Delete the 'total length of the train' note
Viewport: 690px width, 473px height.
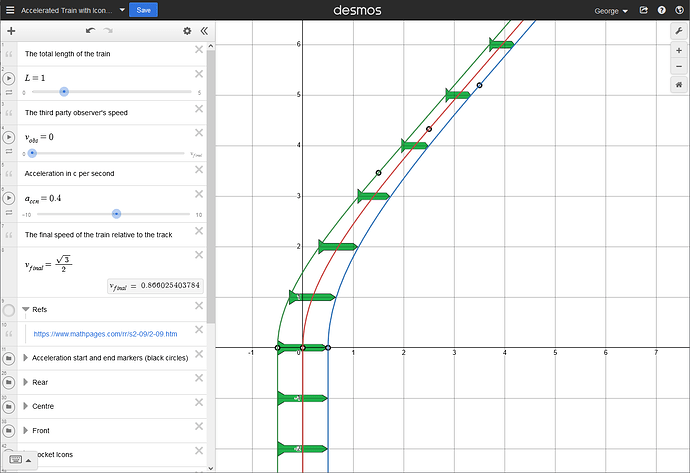tap(199, 49)
